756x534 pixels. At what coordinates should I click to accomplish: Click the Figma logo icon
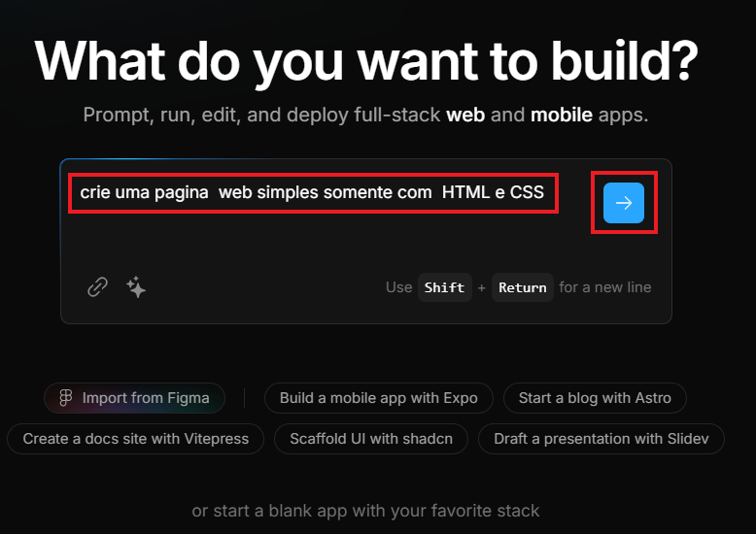(x=66, y=398)
